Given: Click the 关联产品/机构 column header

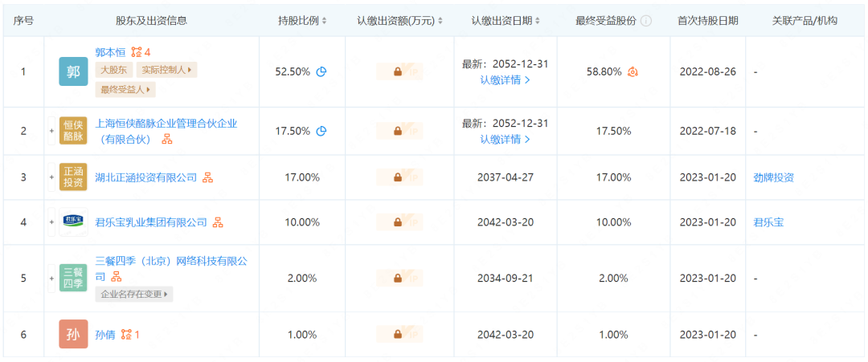Looking at the screenshot, I should pos(805,21).
